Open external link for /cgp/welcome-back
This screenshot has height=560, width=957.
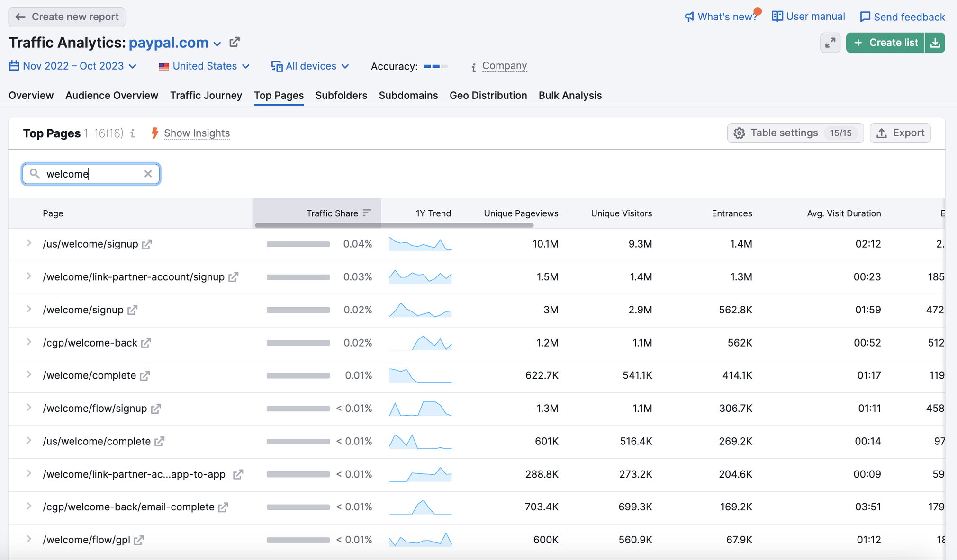tap(146, 343)
